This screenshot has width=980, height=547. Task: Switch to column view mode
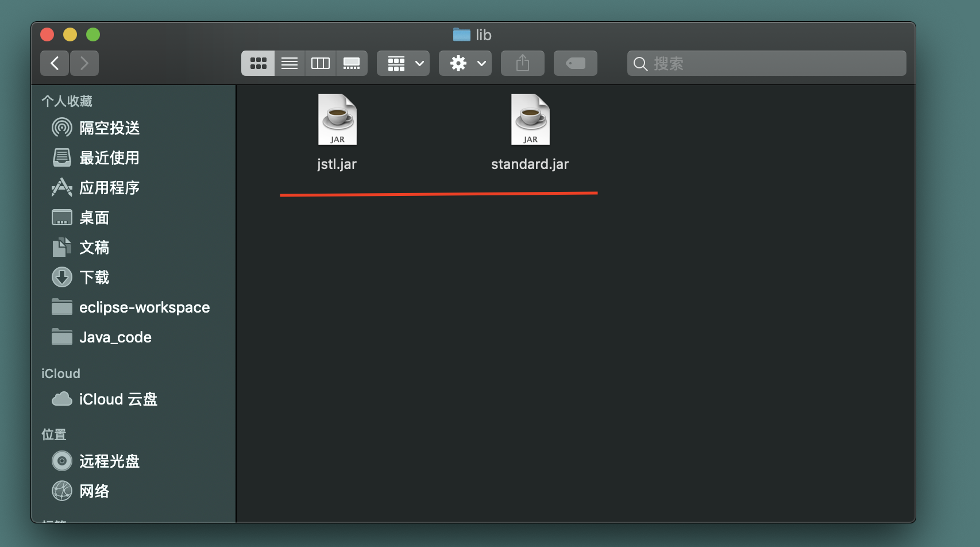(x=320, y=63)
